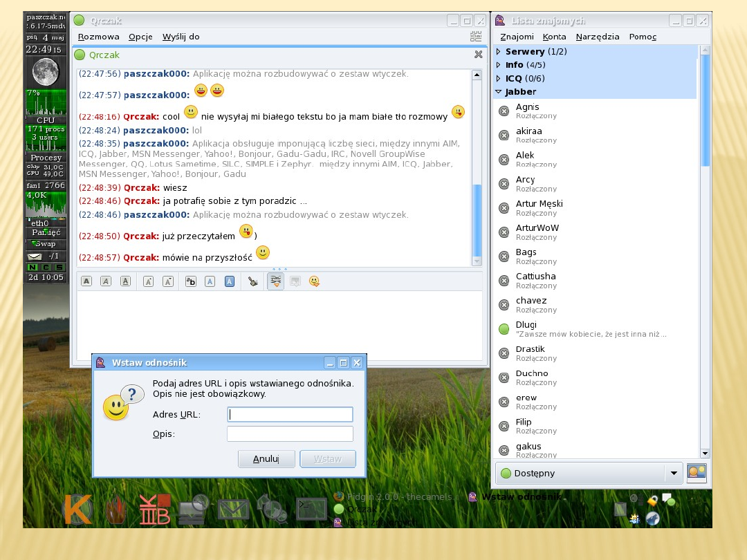The height and width of the screenshot is (560, 747).
Task: Close the Qrczak conversation tab
Action: click(x=478, y=55)
